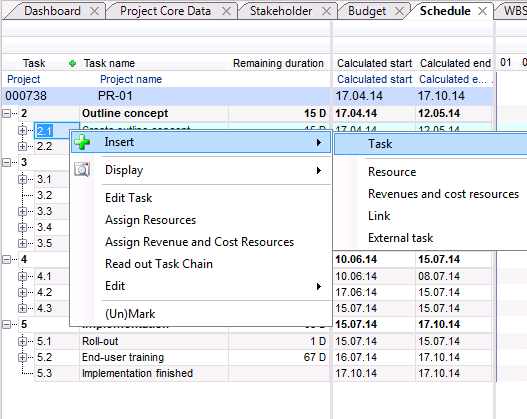Close the Dashboard tab
The image size is (527, 419).
95,11
